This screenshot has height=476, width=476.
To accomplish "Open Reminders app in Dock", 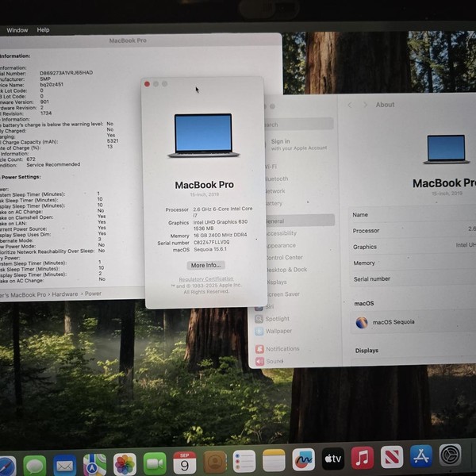I will click(x=244, y=462).
